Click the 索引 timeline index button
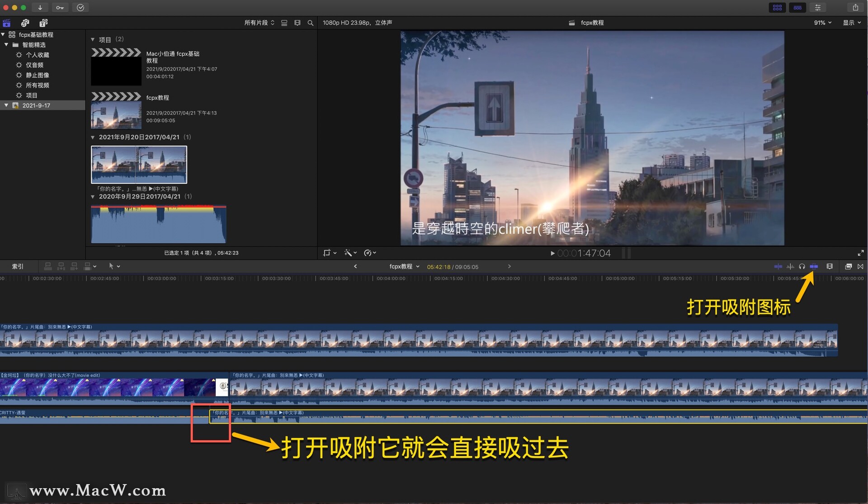Viewport: 868px width, 504px height. coord(18,266)
